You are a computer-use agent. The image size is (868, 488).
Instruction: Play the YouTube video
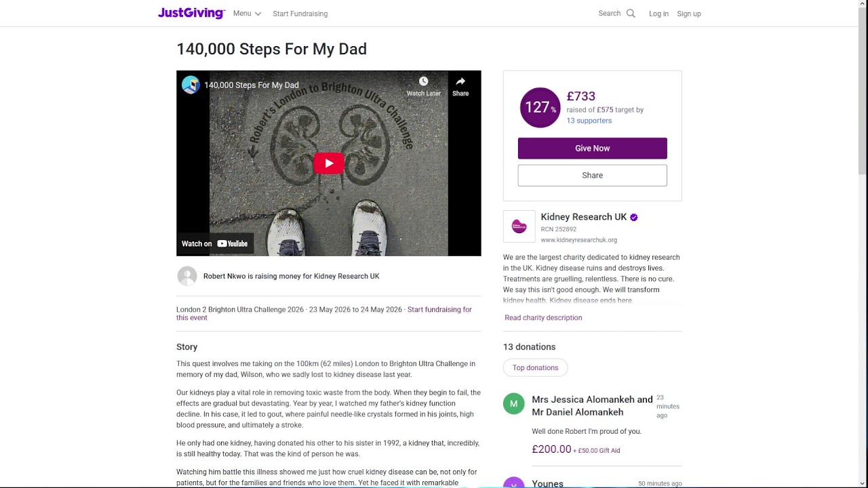pyautogui.click(x=329, y=163)
